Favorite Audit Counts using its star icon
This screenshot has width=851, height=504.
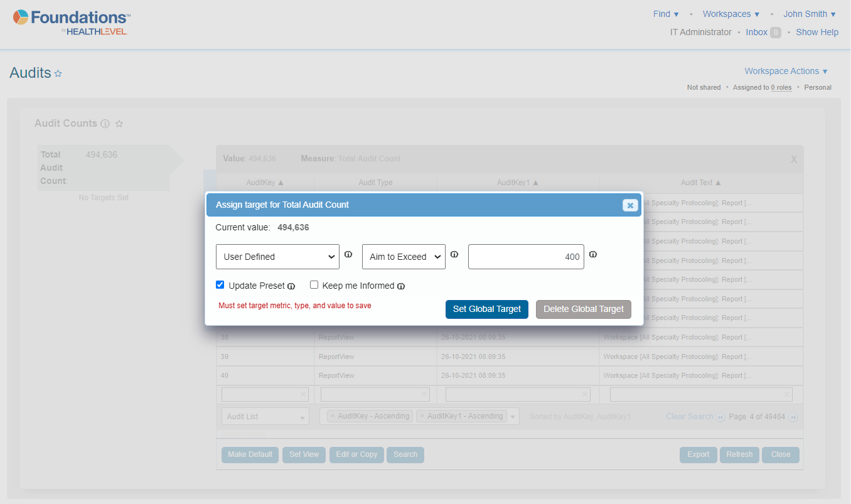[119, 124]
